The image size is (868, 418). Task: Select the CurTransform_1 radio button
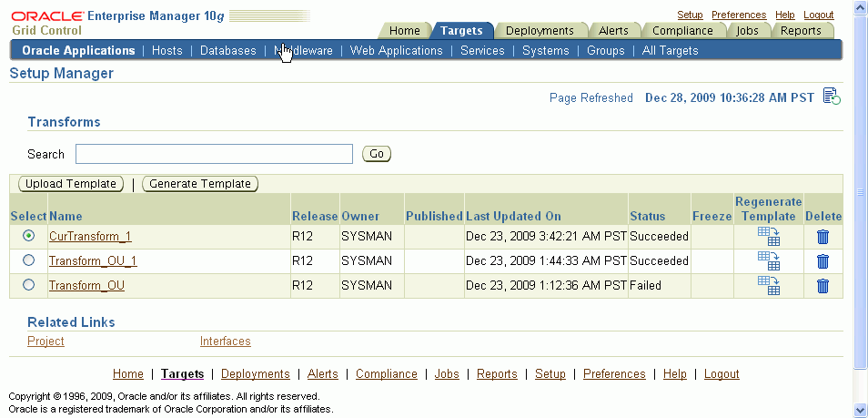pyautogui.click(x=28, y=236)
